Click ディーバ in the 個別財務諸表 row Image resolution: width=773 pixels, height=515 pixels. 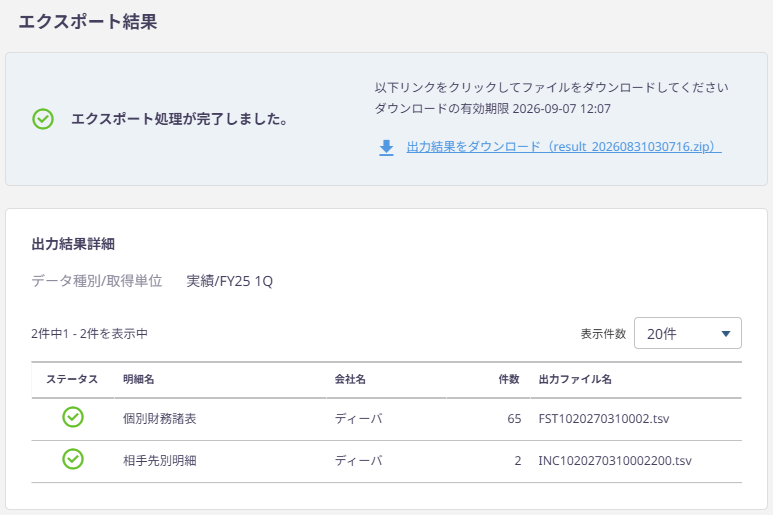click(358, 419)
